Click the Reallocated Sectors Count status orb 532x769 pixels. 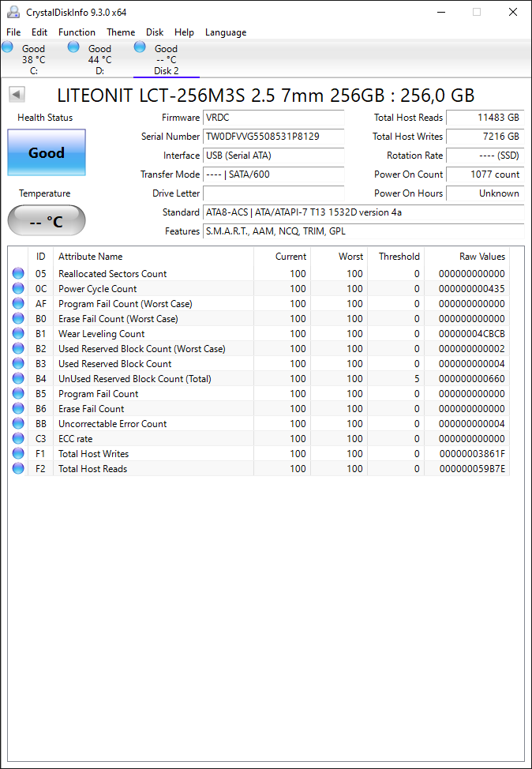pyautogui.click(x=18, y=274)
